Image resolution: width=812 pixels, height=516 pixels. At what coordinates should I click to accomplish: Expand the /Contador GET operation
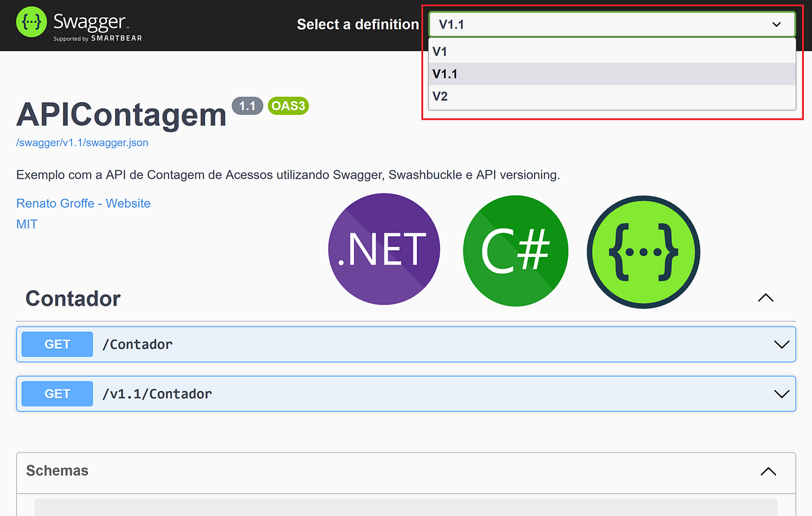tap(782, 344)
